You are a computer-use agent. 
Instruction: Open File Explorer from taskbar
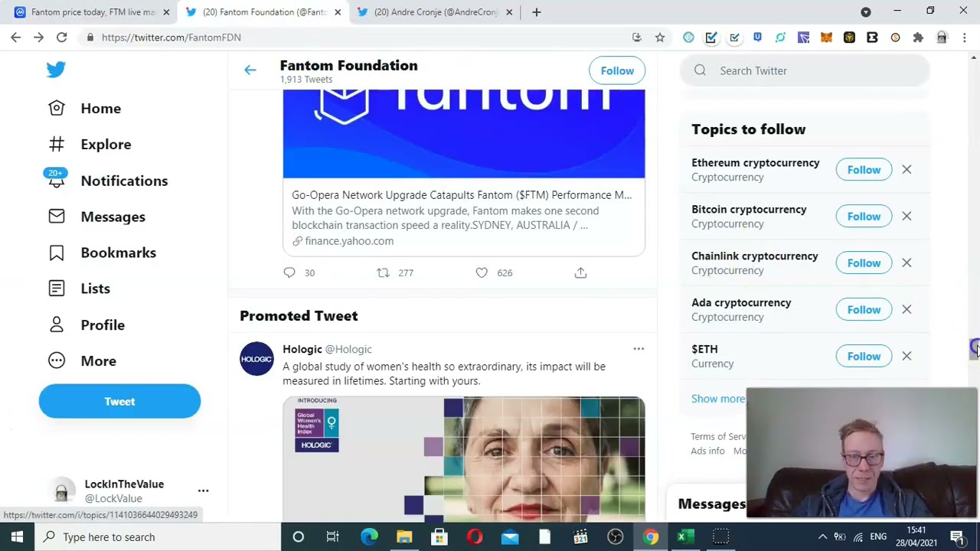point(404,537)
